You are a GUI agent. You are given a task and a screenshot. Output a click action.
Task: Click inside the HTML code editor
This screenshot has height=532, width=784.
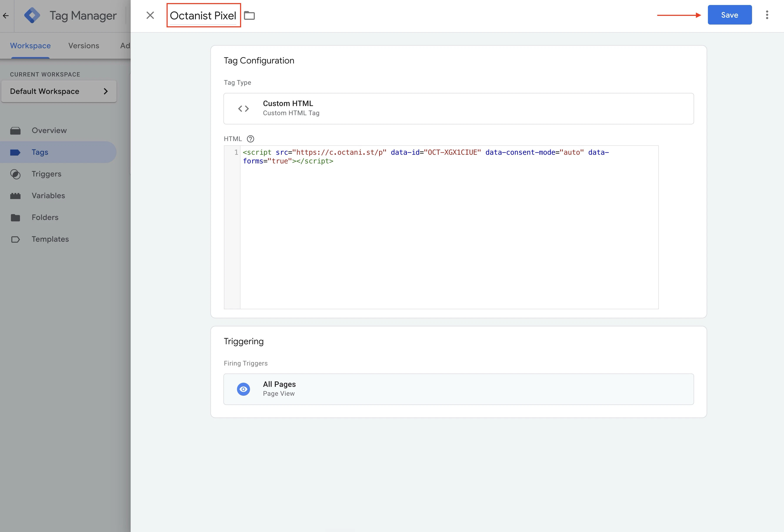pos(449,227)
